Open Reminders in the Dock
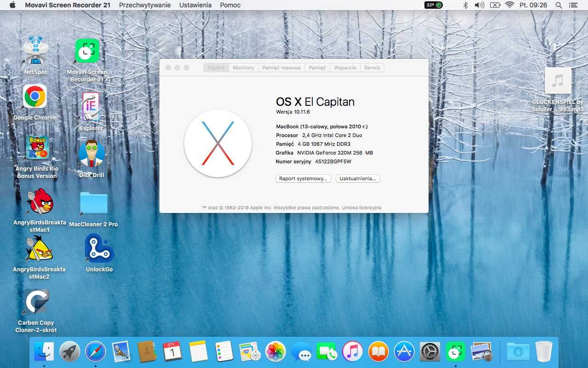The width and height of the screenshot is (588, 368). coord(224,352)
